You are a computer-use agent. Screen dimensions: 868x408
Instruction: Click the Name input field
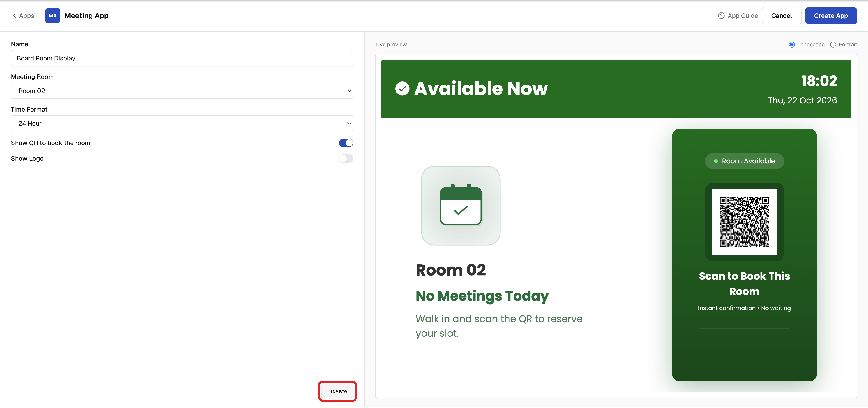pos(182,58)
